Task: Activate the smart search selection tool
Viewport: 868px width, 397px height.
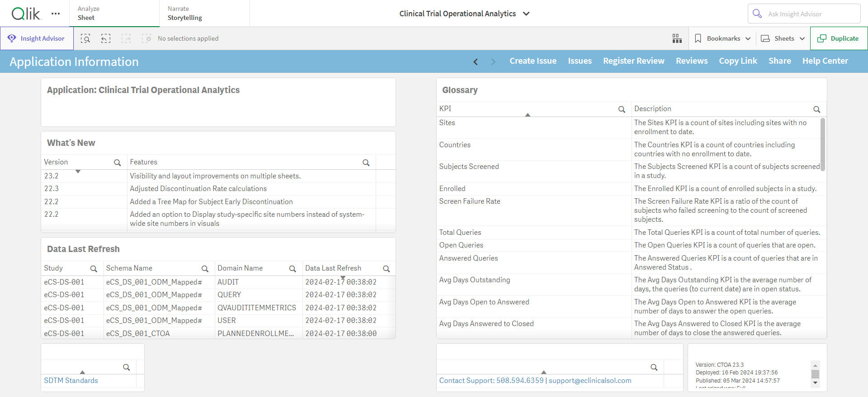Action: [85, 38]
